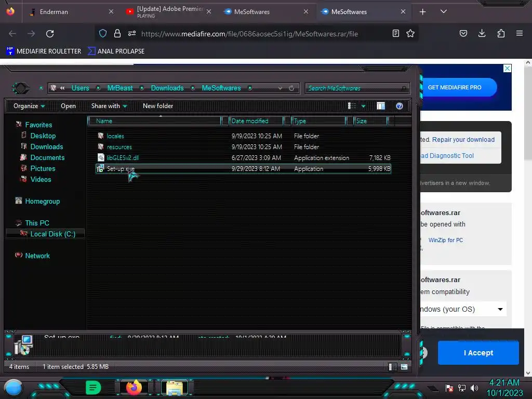Open the site permissions icon in address bar
Screen dimensions: 532x399
[132, 33]
